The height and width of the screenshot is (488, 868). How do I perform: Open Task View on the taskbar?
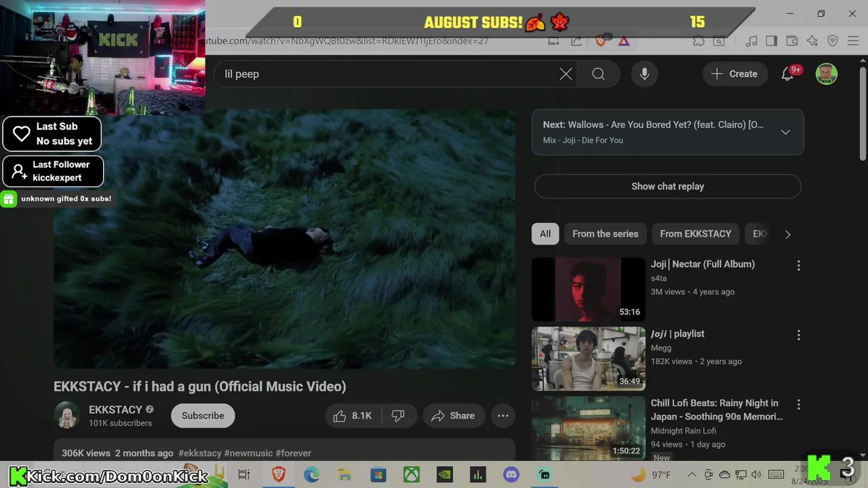pyautogui.click(x=244, y=475)
